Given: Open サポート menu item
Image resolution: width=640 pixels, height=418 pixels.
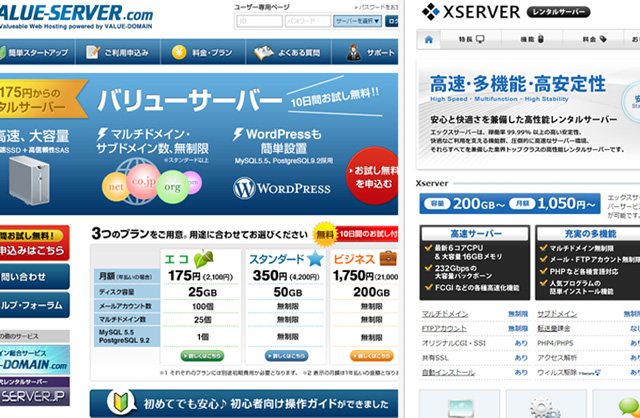Looking at the screenshot, I should coord(365,52).
